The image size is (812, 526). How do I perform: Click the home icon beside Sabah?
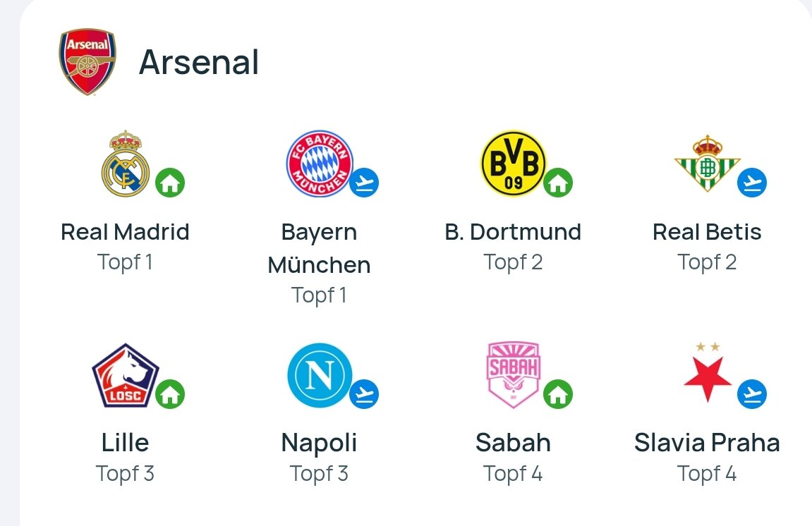pos(558,394)
